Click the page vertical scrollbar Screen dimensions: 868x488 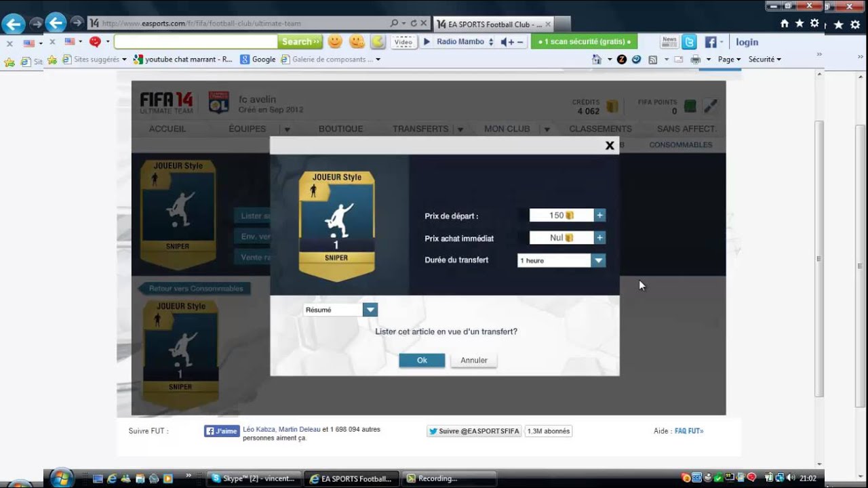819,258
